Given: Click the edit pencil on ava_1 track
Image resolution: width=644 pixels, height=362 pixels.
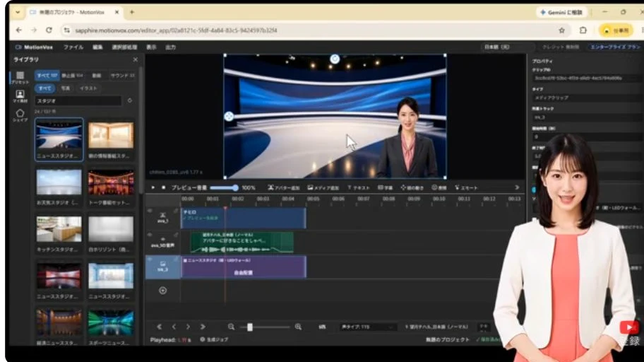Looking at the screenshot, I should pyautogui.click(x=176, y=211).
